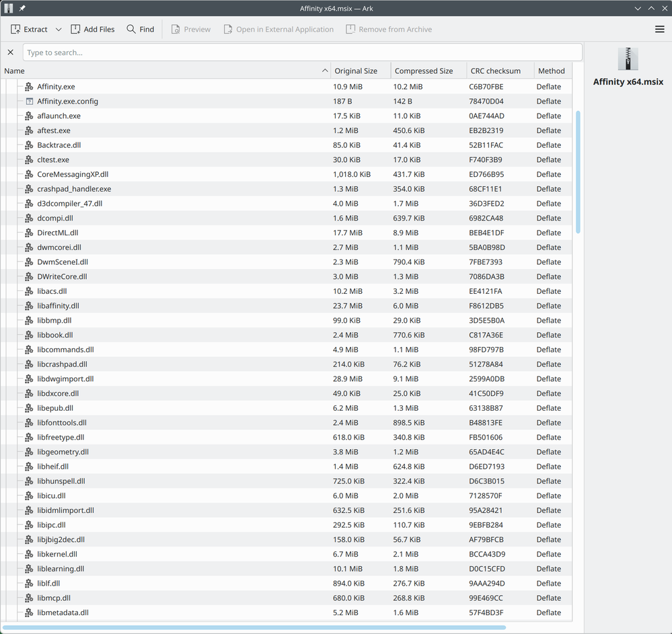The height and width of the screenshot is (634, 672).
Task: Click the vertical scrollbar handle
Action: (x=578, y=172)
